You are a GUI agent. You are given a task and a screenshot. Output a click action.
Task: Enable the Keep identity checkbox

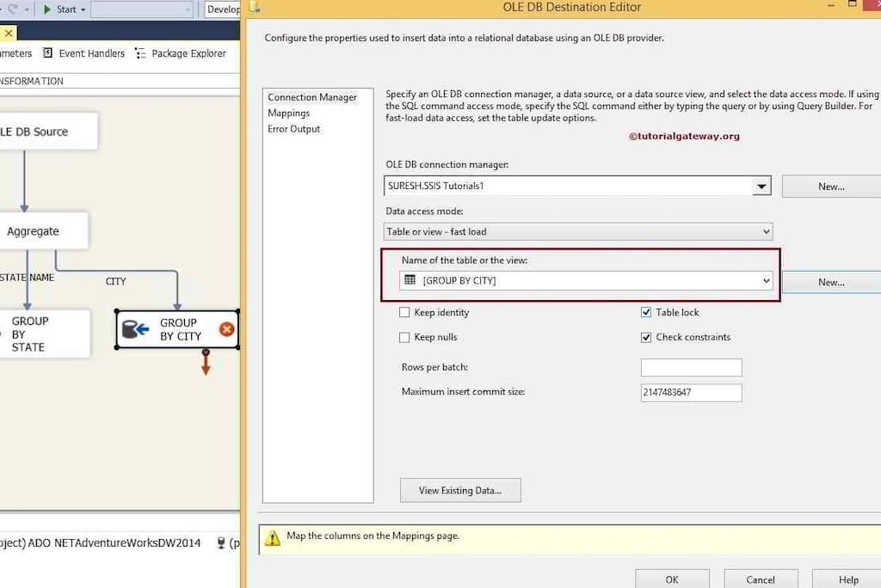[x=404, y=312]
